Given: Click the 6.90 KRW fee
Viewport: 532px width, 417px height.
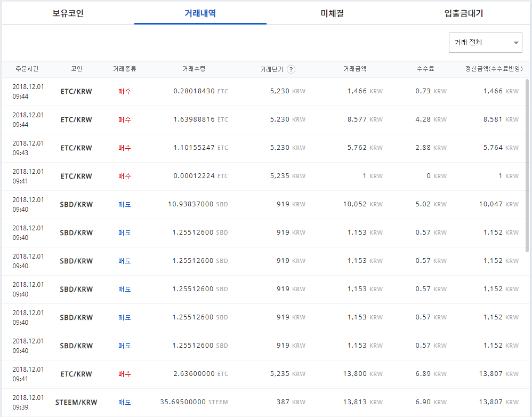Looking at the screenshot, I should (431, 402).
